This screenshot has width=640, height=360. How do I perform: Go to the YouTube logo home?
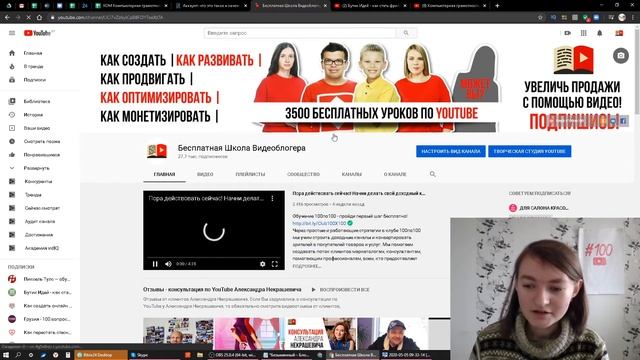pyautogui.click(x=38, y=33)
